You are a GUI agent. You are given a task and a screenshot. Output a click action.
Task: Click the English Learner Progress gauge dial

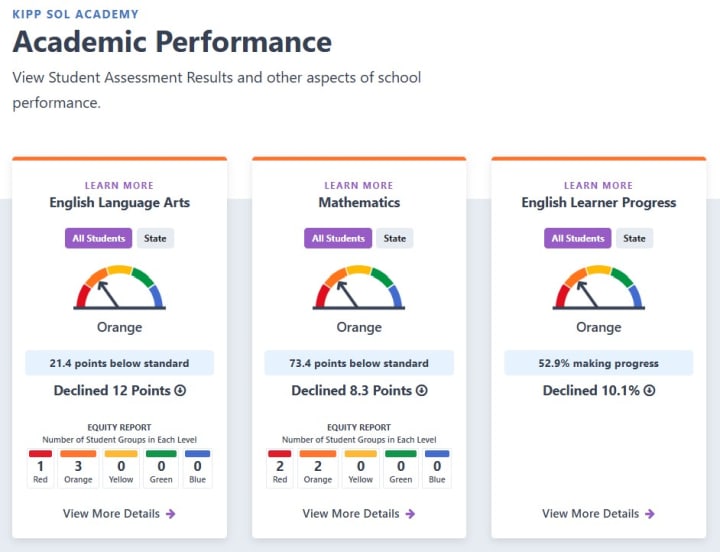[x=598, y=287]
